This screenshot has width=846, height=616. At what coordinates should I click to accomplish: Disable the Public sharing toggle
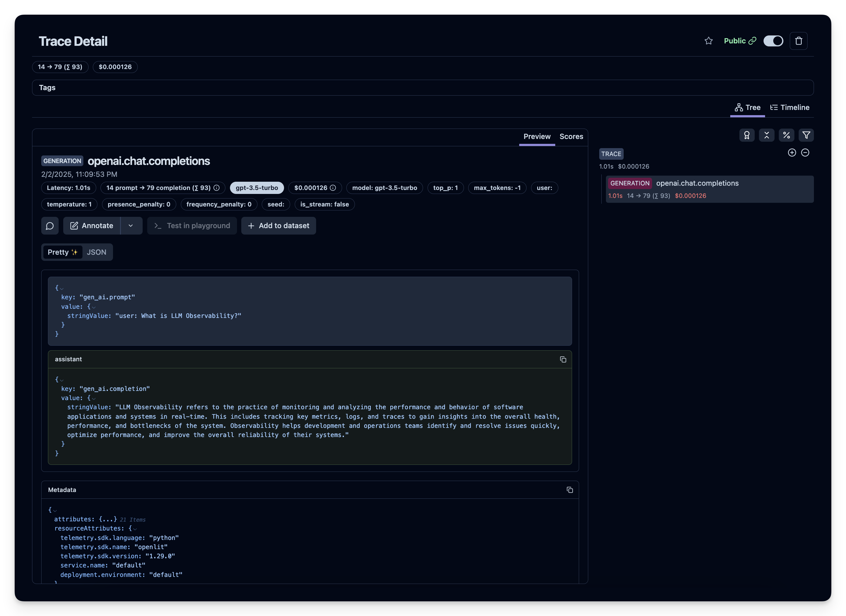[773, 41]
